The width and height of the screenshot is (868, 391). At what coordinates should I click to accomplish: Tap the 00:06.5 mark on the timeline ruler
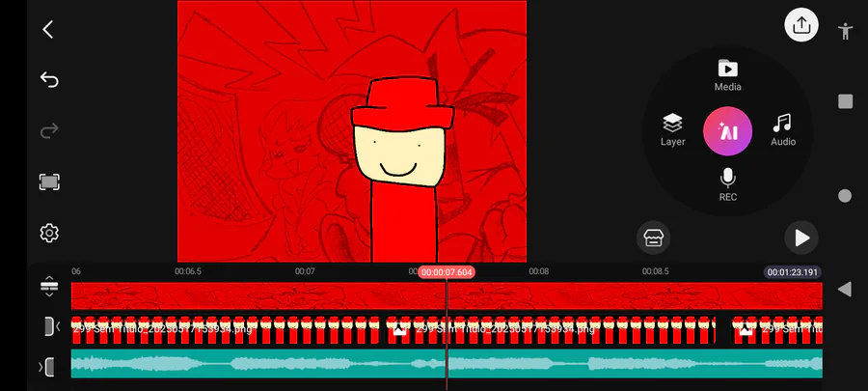click(188, 271)
